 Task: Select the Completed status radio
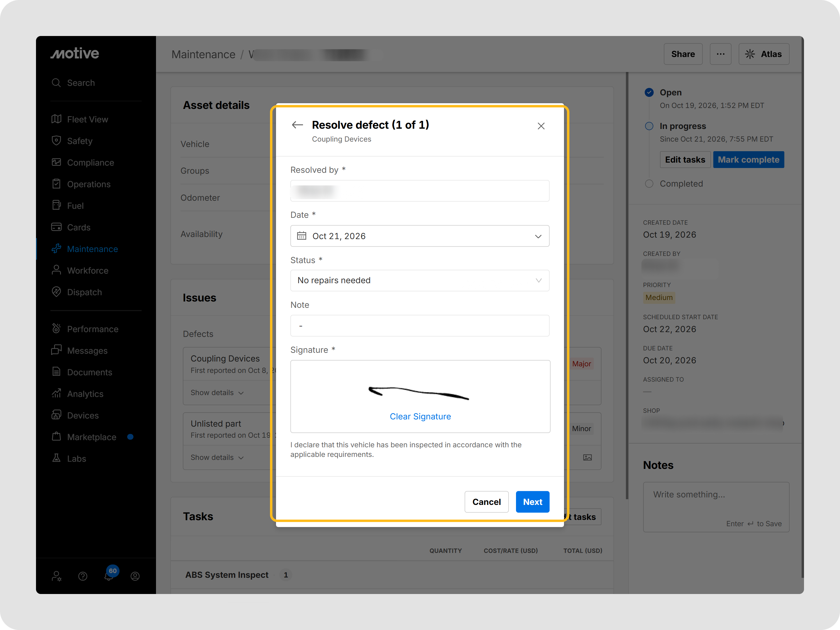pyautogui.click(x=649, y=184)
